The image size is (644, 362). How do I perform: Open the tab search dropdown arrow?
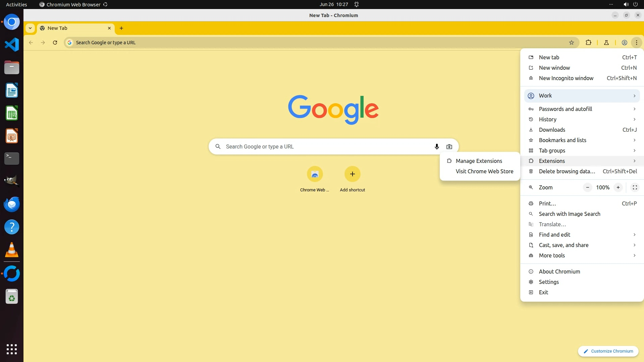(30, 28)
